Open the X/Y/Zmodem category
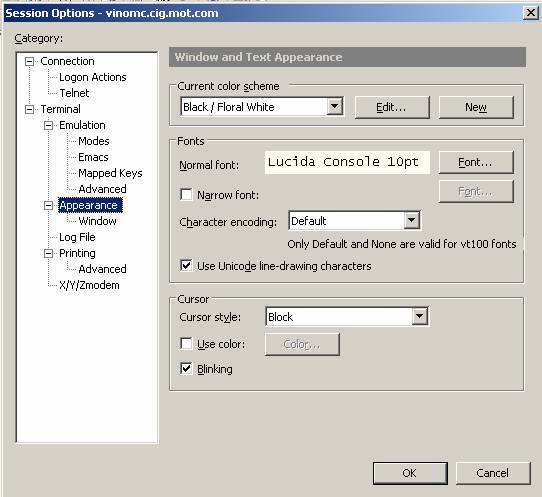The width and height of the screenshot is (542, 497). tap(89, 285)
